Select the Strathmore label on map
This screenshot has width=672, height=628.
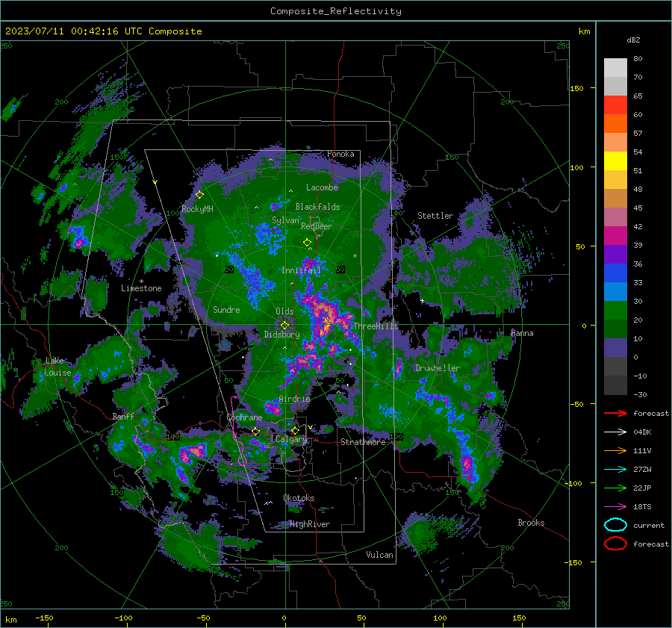click(x=364, y=442)
